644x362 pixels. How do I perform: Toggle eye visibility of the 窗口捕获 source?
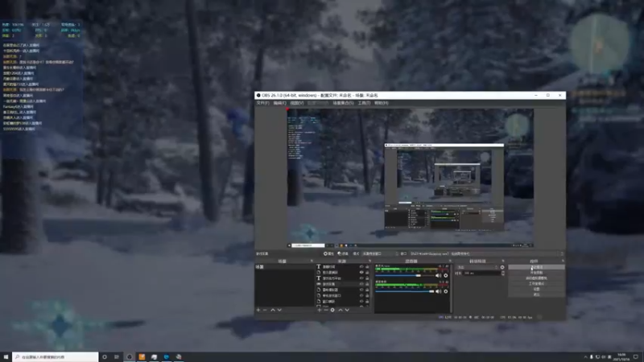click(x=361, y=301)
